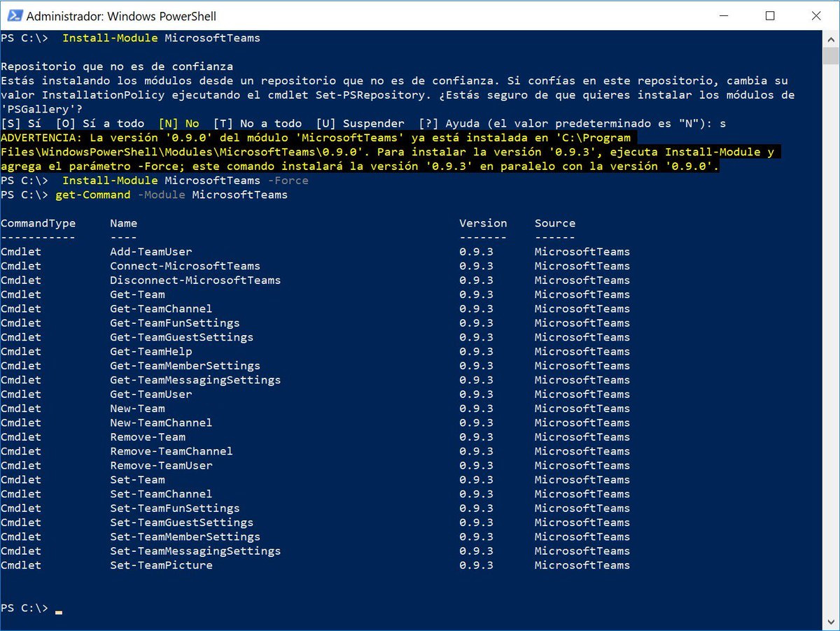Select the Set-TeamMessagingSettings cmdlet name
840x631 pixels.
coord(195,551)
